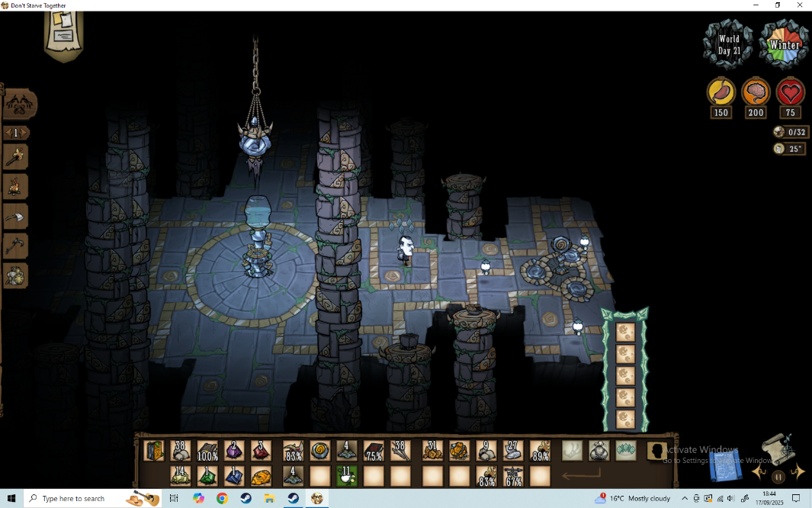Click the empty hand equipment slot
This screenshot has height=508, width=812.
tap(572, 451)
